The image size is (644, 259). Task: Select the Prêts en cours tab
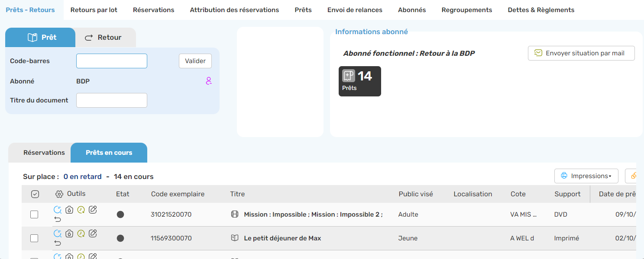[109, 153]
